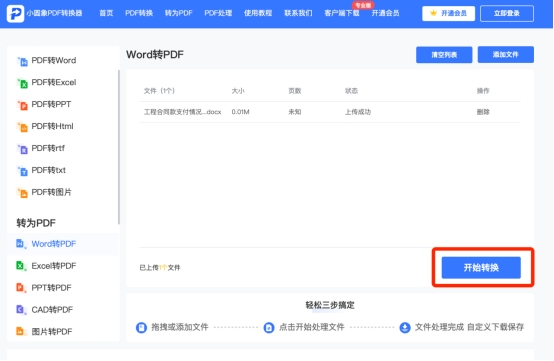
Task: Click the 未知 page count cell
Action: tap(295, 112)
